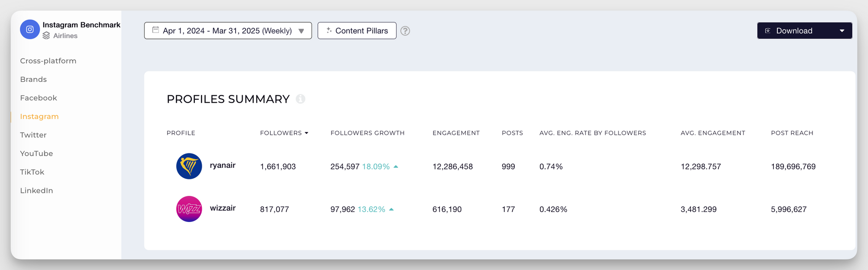The width and height of the screenshot is (868, 270).
Task: Click the Profile column header
Action: tap(181, 133)
